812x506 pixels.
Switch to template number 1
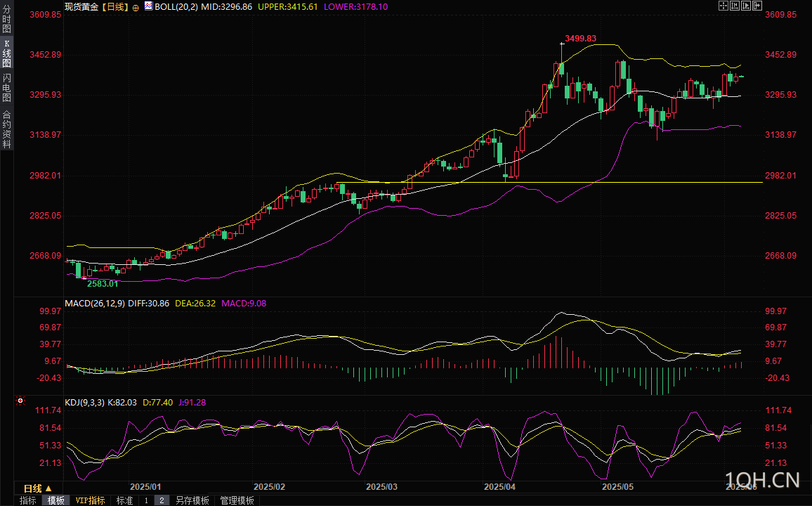(x=146, y=500)
